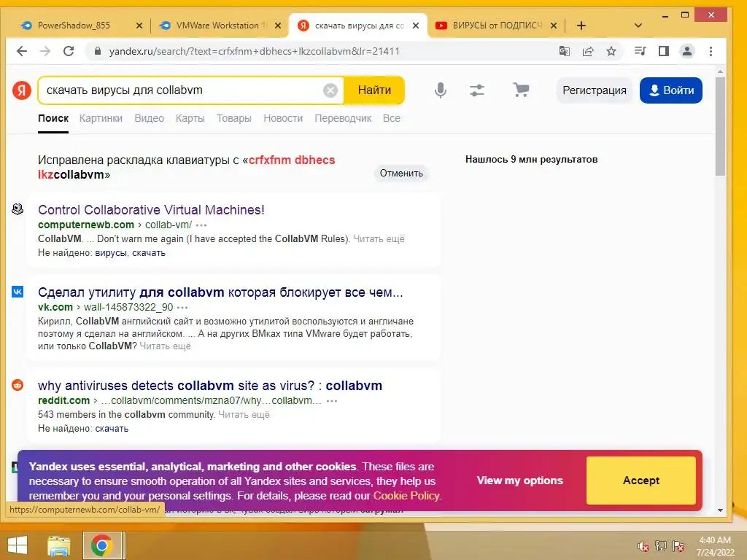
Task: Click the Yandex red logo
Action: coord(22,90)
